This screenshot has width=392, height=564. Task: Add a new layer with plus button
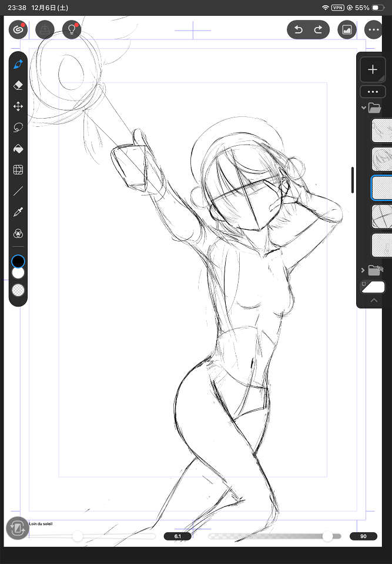point(373,69)
